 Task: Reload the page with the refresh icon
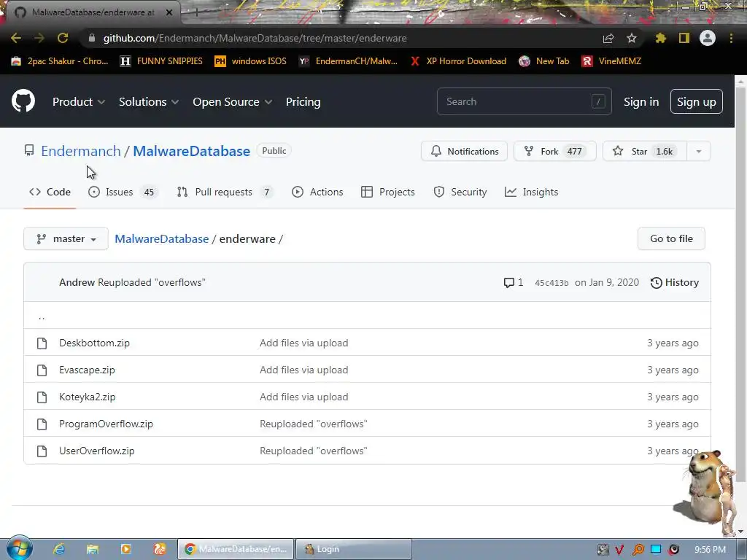pos(63,38)
